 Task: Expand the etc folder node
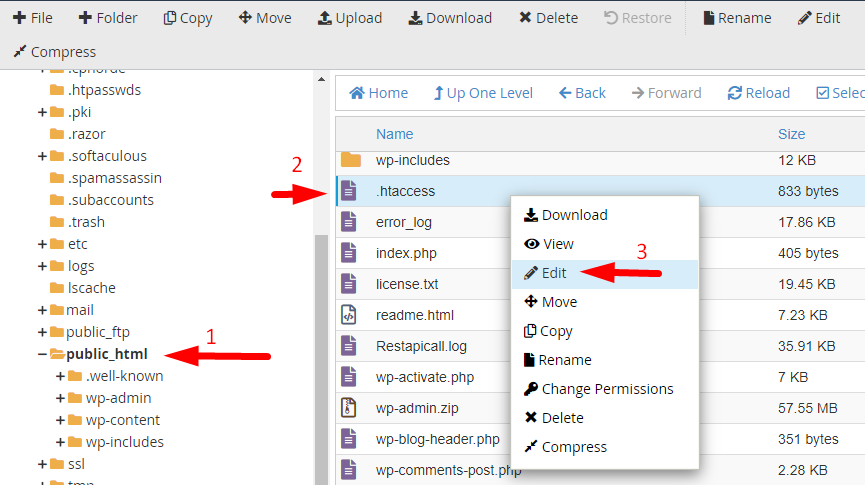[42, 244]
